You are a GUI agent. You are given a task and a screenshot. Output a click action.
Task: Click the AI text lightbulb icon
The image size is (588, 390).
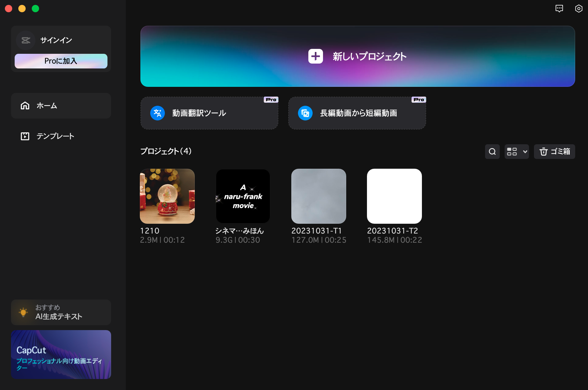pyautogui.click(x=23, y=312)
